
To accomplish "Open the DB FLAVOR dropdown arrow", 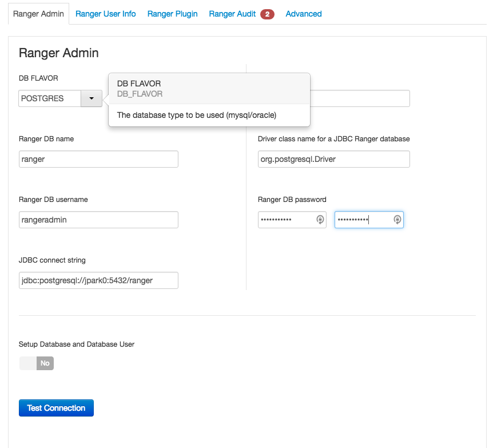I will coord(91,98).
